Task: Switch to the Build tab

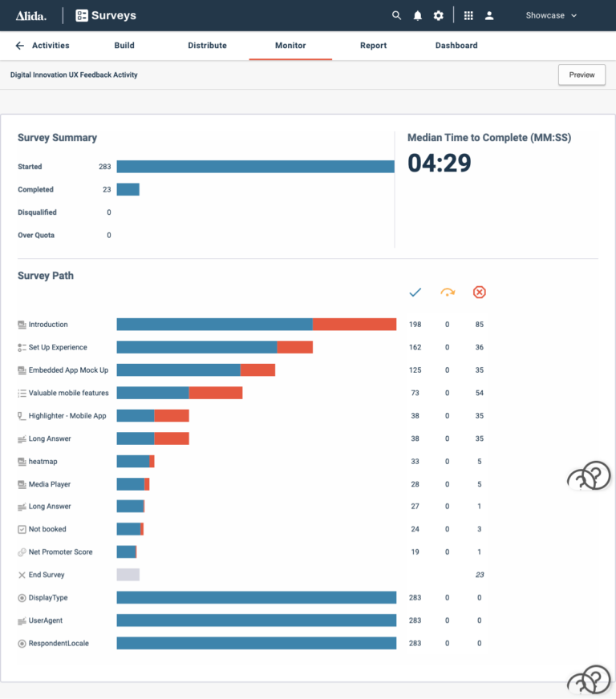Action: click(124, 46)
